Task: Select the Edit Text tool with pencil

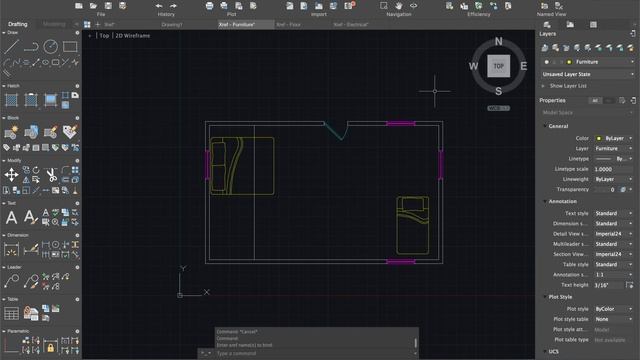Action: 31,217
